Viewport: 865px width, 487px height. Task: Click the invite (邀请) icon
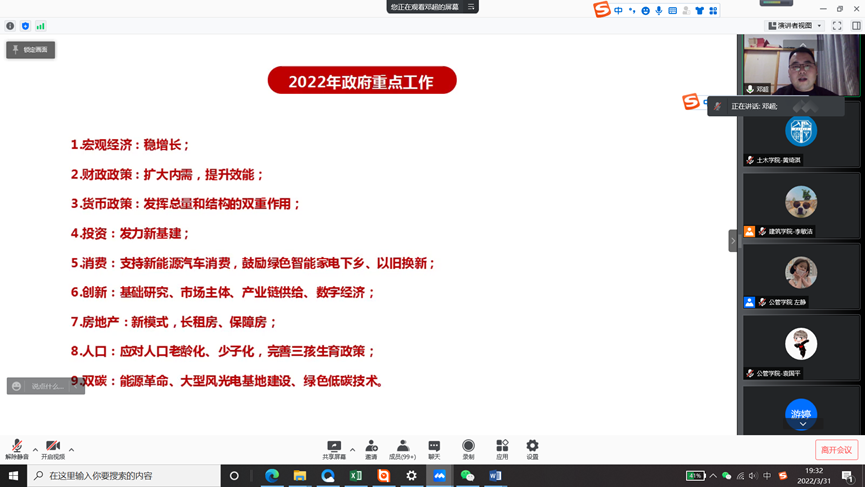pyautogui.click(x=371, y=448)
